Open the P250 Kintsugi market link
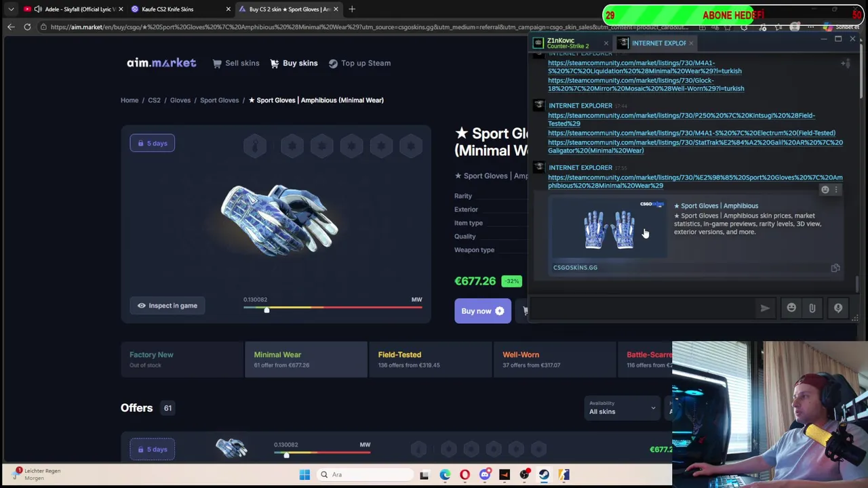Screen dimensions: 868x488 (682, 119)
